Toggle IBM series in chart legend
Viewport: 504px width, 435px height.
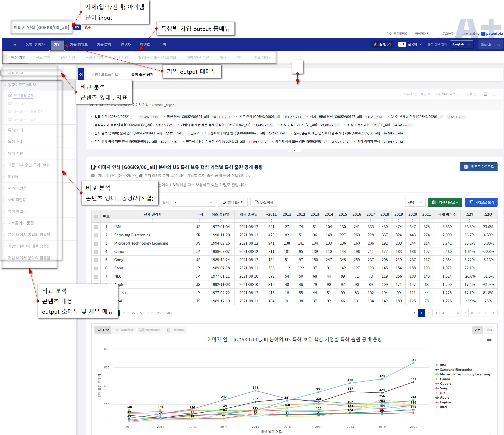pos(442,365)
